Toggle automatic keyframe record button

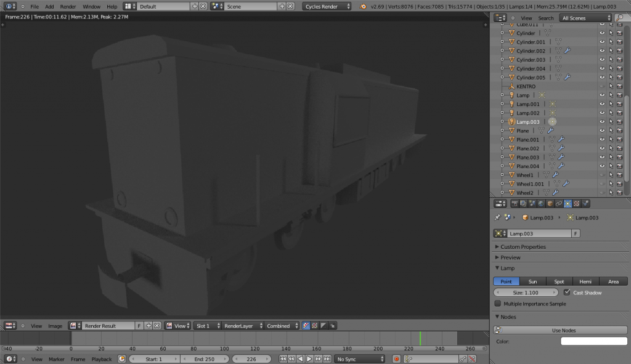tap(396, 359)
